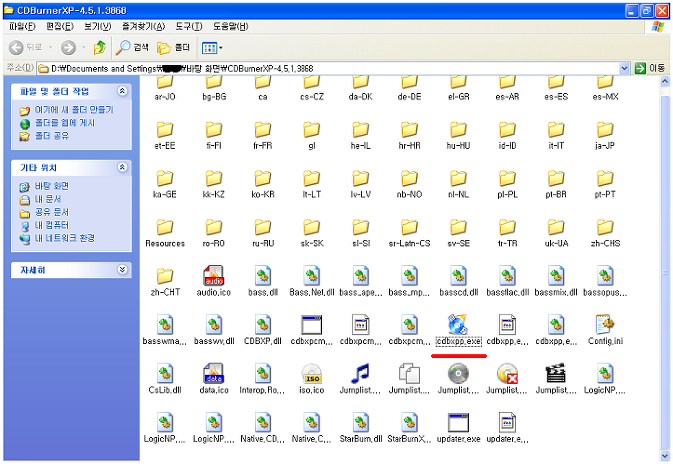Open the Favorites menu
The height and width of the screenshot is (464, 673).
143,27
